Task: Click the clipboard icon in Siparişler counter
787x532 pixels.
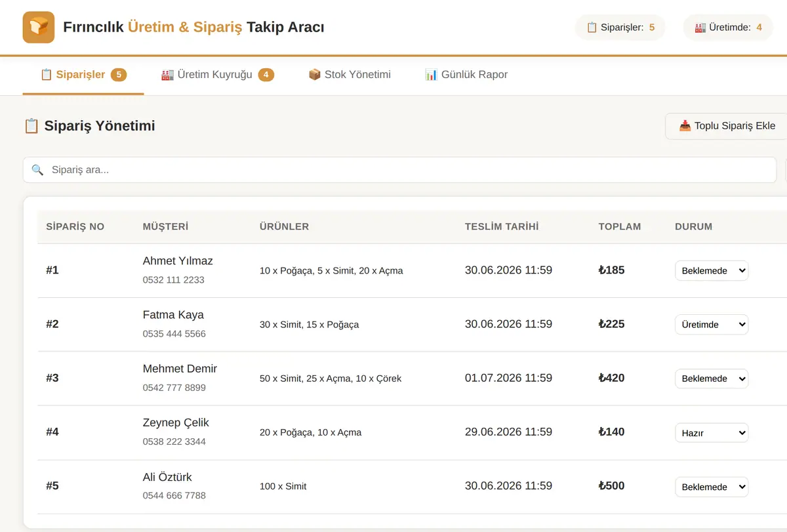Action: click(592, 28)
